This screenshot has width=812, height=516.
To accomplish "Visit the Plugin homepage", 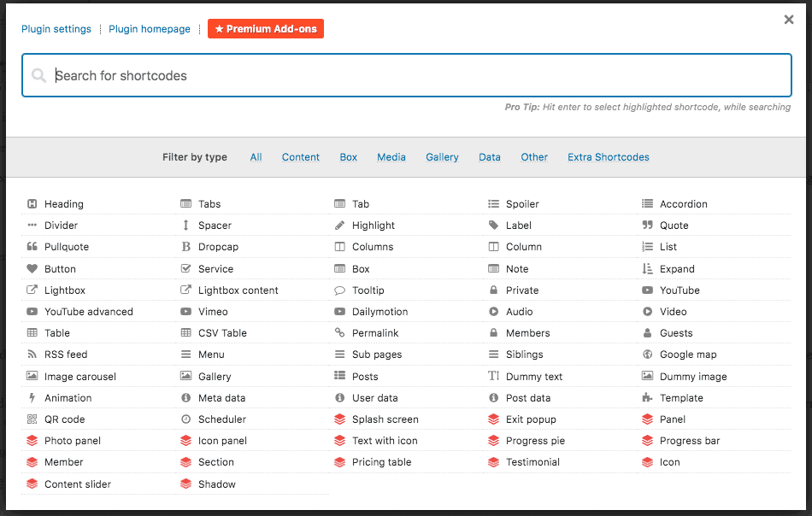I will pyautogui.click(x=150, y=28).
